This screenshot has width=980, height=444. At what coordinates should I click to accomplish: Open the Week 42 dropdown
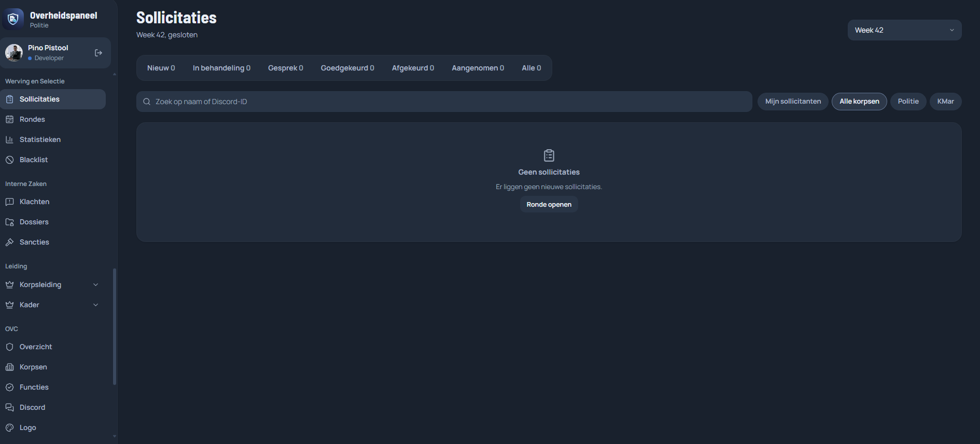click(904, 30)
